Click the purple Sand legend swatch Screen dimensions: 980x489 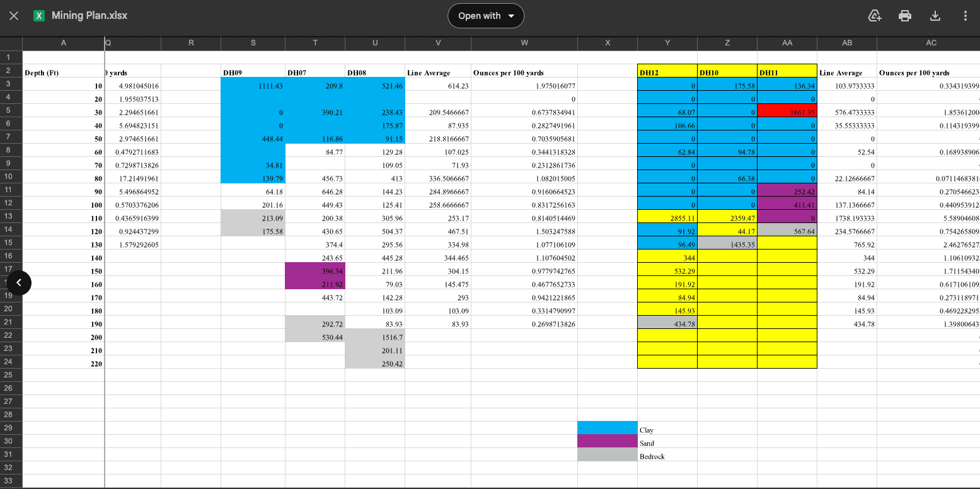click(607, 441)
